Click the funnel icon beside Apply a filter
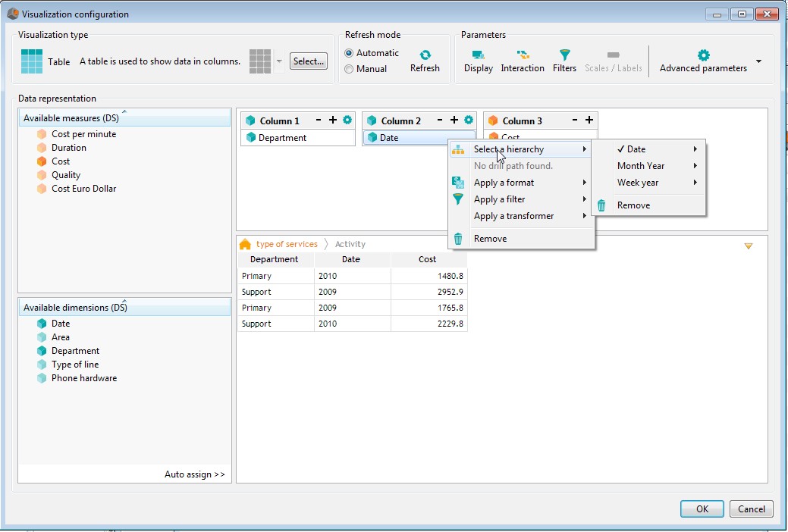This screenshot has height=532, width=788. (458, 199)
